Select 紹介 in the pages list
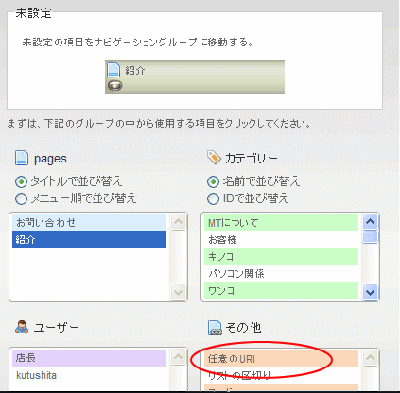The width and height of the screenshot is (400, 393). coord(89,240)
